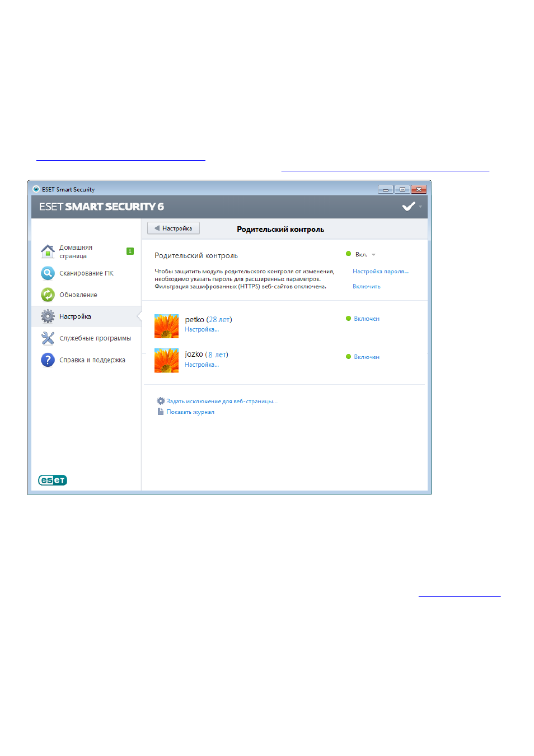Click jozko's flower avatar picture
Viewport: 534px width, 756px height.
pyautogui.click(x=166, y=361)
